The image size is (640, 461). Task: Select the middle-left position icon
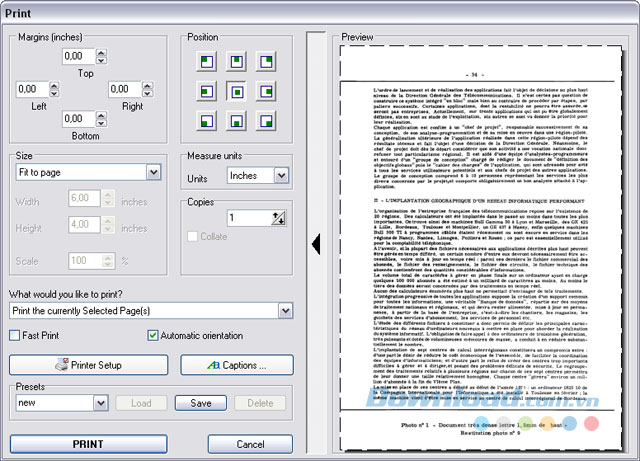pos(207,91)
